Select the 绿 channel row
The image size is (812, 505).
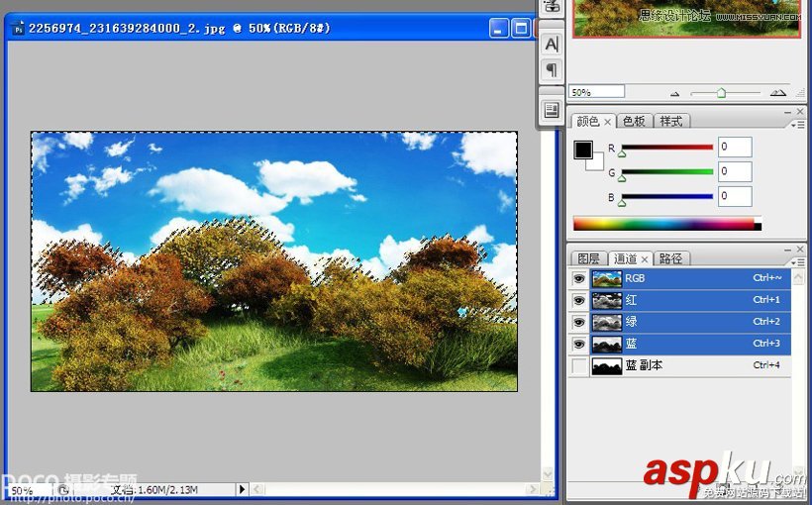point(679,322)
